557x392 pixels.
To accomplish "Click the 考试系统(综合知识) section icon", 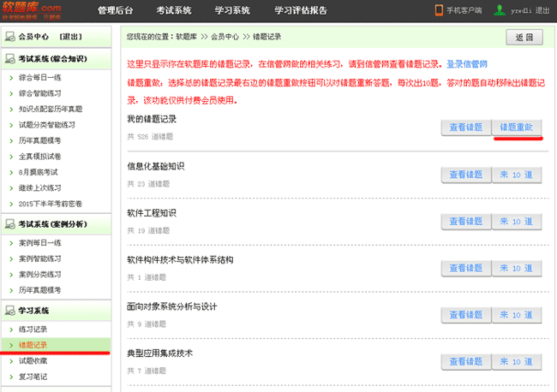I will pyautogui.click(x=9, y=59).
